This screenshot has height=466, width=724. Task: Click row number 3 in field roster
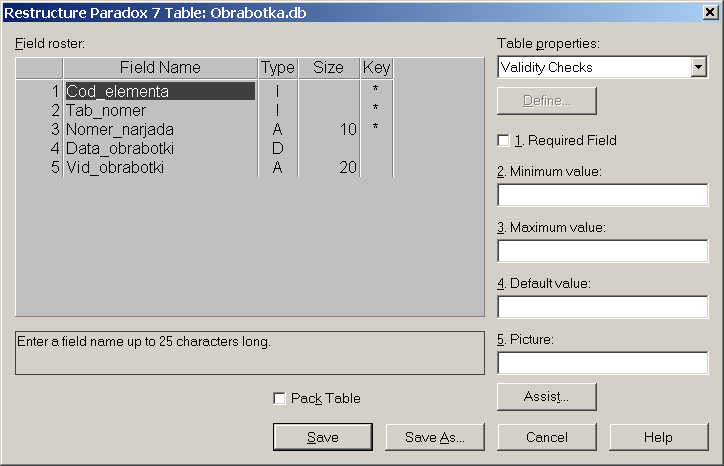click(55, 129)
